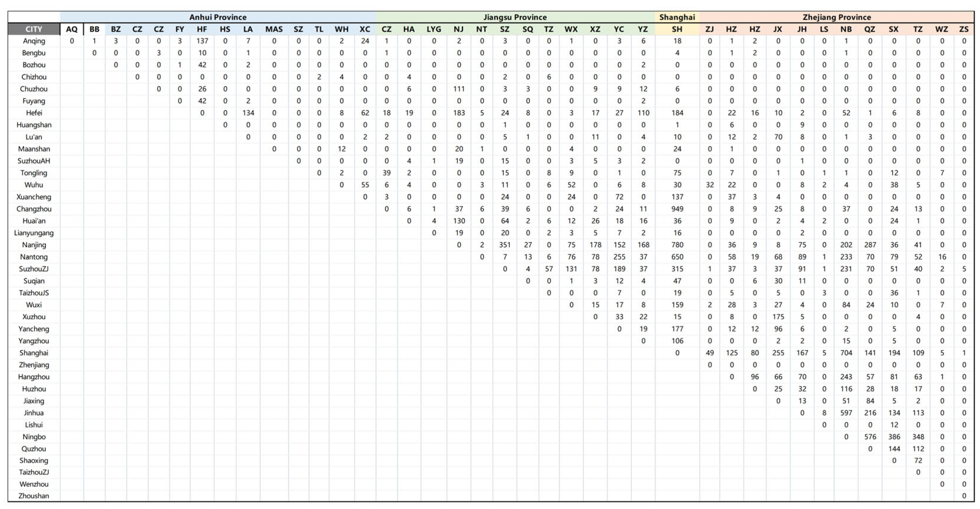Select the Zhejiang Province header
This screenshot has height=509, width=980.
pos(837,17)
